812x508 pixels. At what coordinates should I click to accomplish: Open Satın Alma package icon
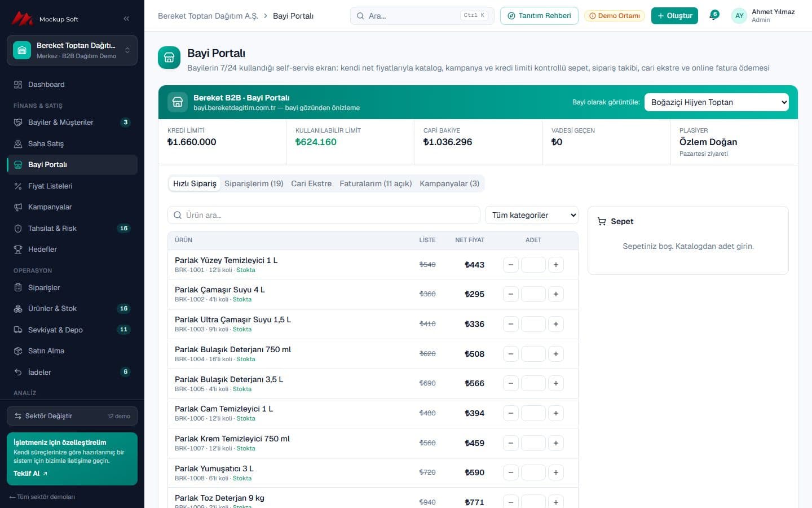(x=18, y=351)
